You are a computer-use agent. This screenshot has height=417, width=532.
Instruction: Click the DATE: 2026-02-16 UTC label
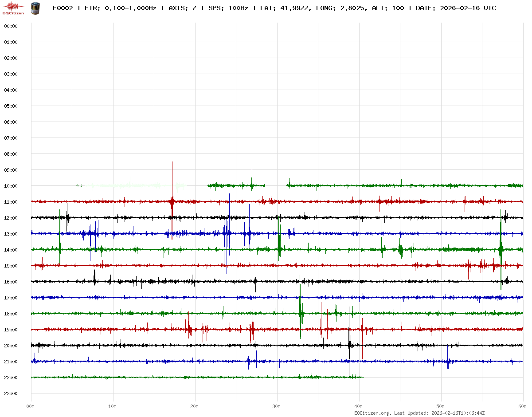point(456,8)
